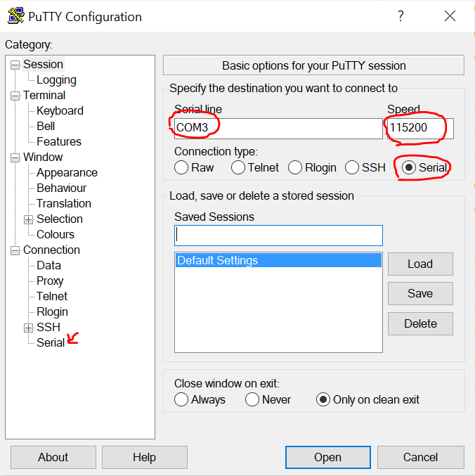Image resolution: width=475 pixels, height=476 pixels.
Task: Expand the Selection node under Window
Action: (29, 219)
